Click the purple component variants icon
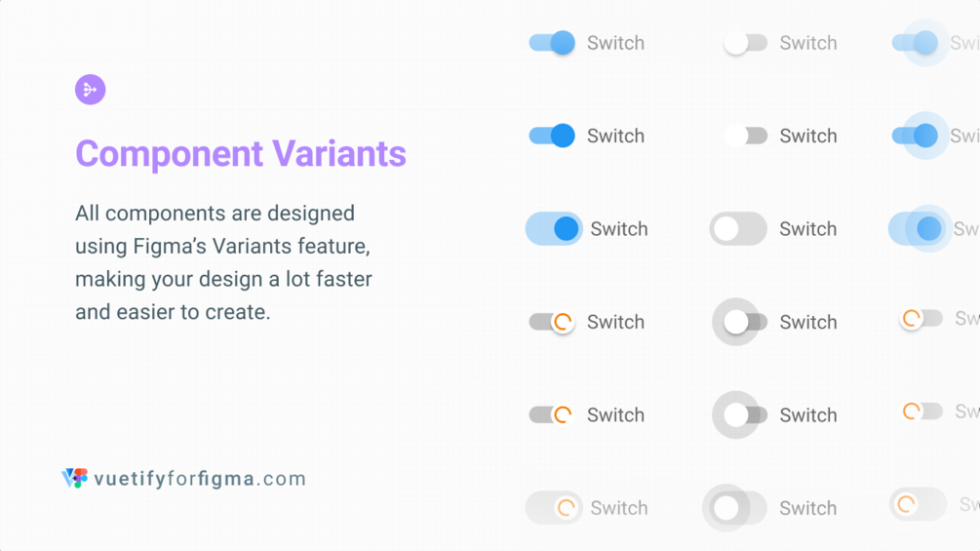Viewport: 980px width, 551px height. (90, 90)
